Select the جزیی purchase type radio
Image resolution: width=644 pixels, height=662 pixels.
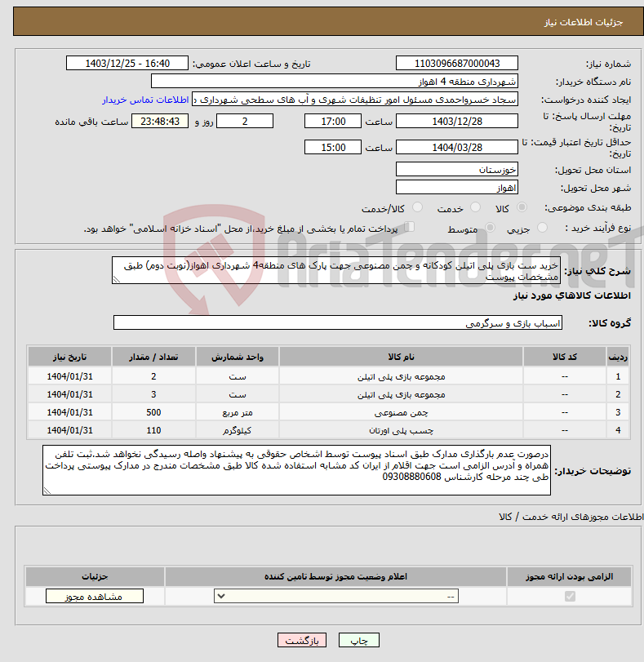click(542, 228)
